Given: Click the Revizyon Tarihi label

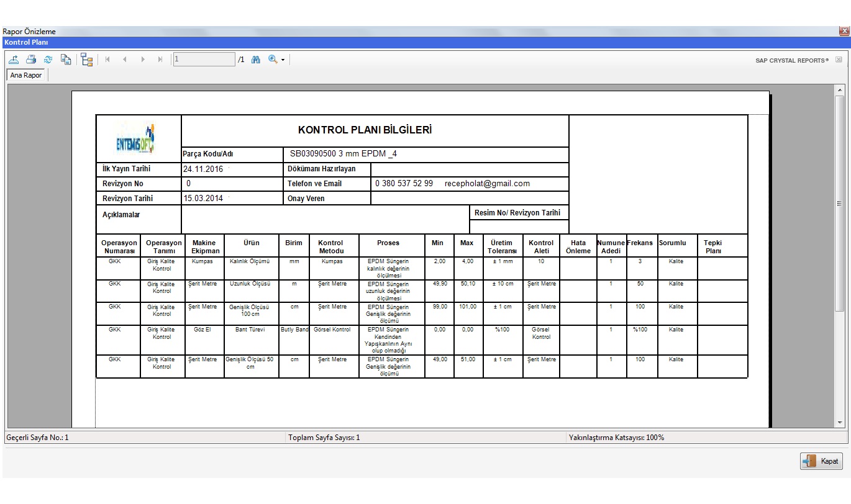Looking at the screenshot, I should pos(127,199).
